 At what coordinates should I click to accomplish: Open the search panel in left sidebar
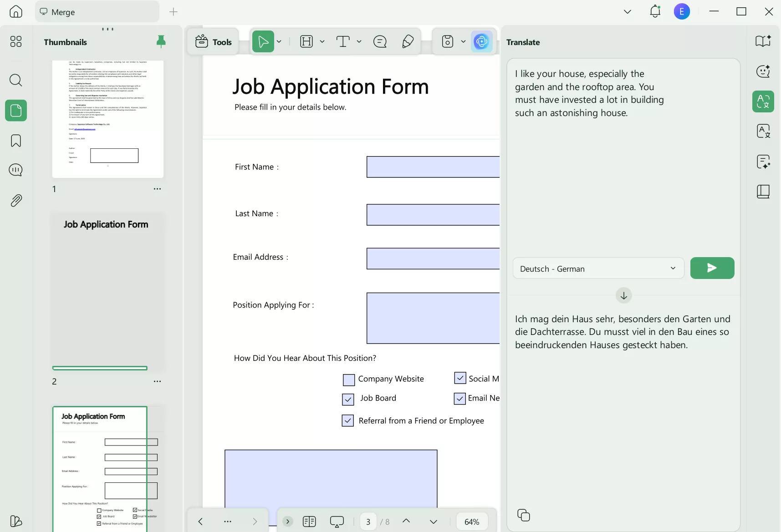coord(16,80)
